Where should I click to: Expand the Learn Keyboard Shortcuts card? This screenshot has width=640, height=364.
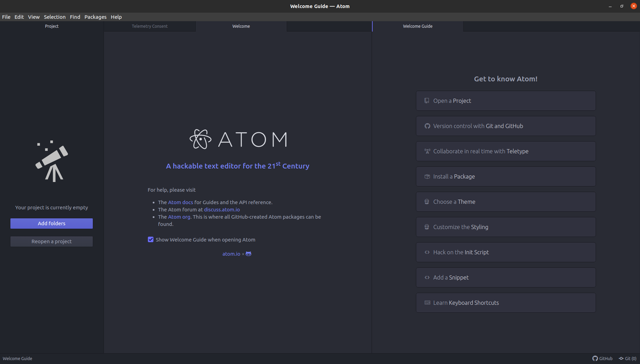coord(505,303)
